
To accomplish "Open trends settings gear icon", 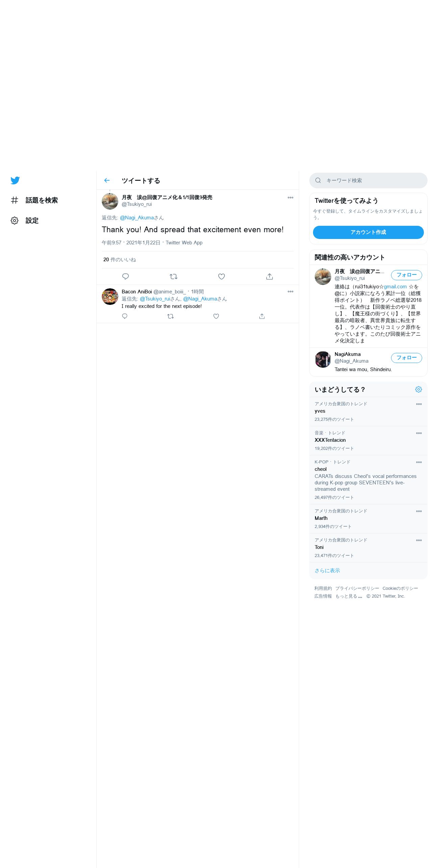I will (418, 389).
